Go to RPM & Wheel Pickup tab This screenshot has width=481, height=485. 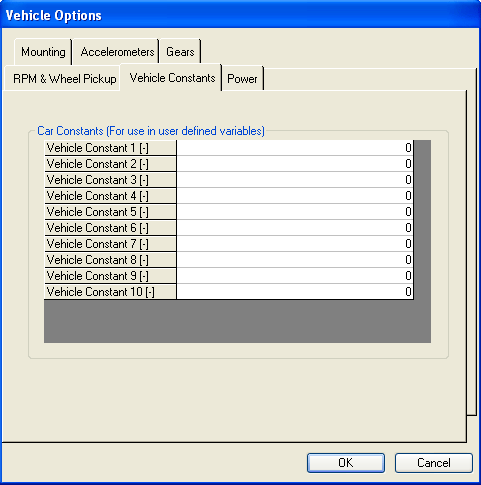pos(62,79)
